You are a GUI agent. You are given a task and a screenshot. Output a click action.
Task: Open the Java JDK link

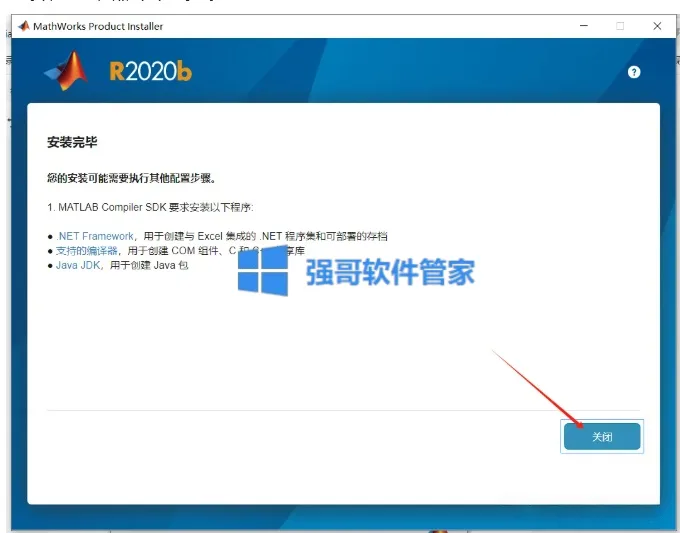coord(78,265)
